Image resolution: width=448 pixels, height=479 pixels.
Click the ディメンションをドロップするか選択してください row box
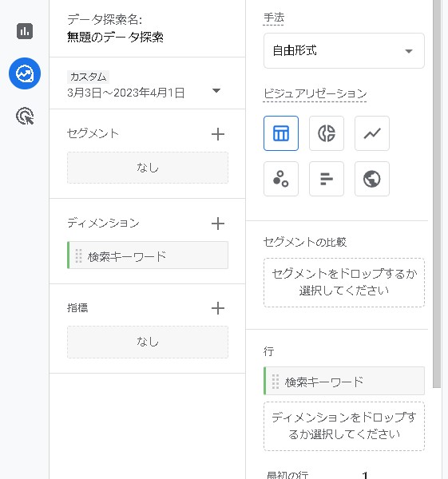click(344, 426)
